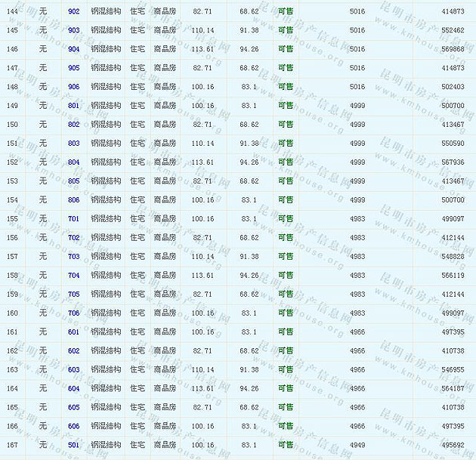Click total price 495692 cell

tap(452, 446)
